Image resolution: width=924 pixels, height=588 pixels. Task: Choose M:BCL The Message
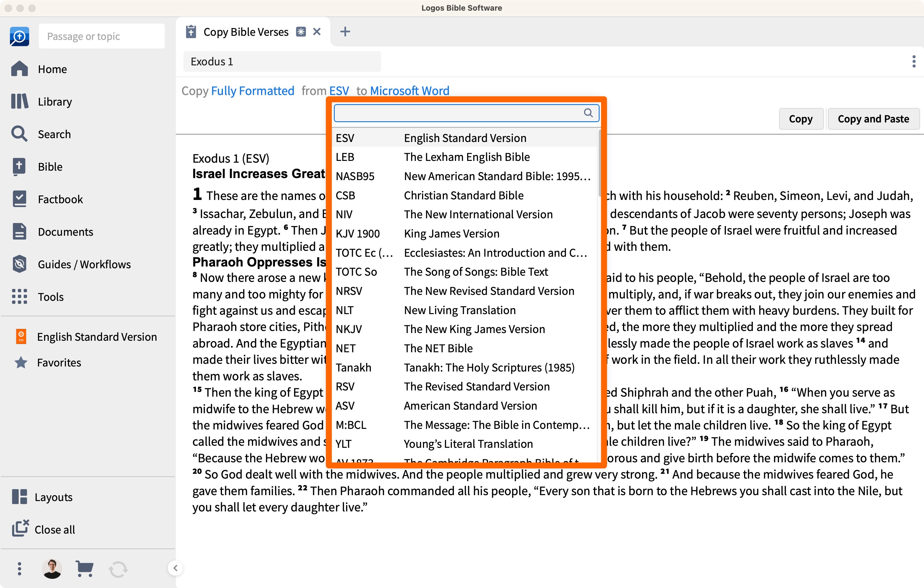[465, 425]
